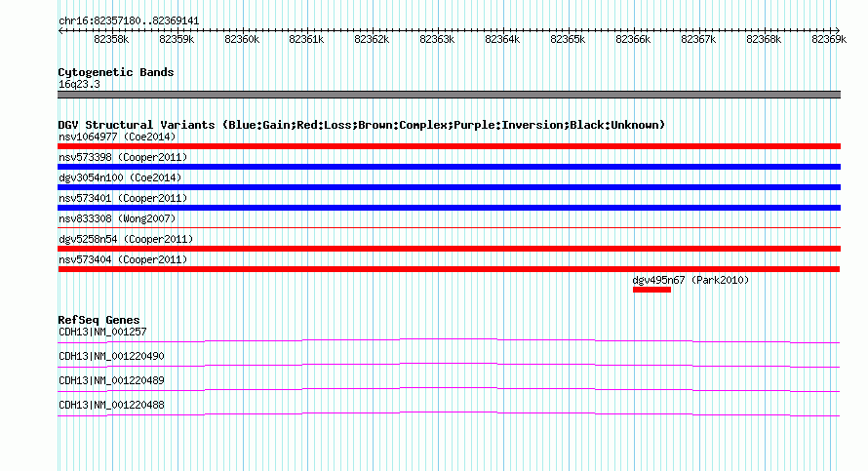
Task: Click the 82360k ruler tick label
Action: (x=242, y=39)
